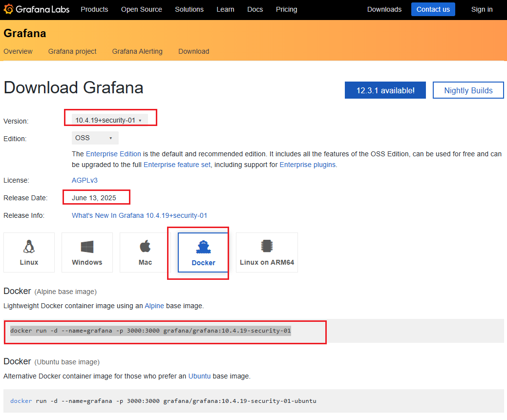The height and width of the screenshot is (420, 507).
Task: Open the Products menu
Action: pos(94,9)
